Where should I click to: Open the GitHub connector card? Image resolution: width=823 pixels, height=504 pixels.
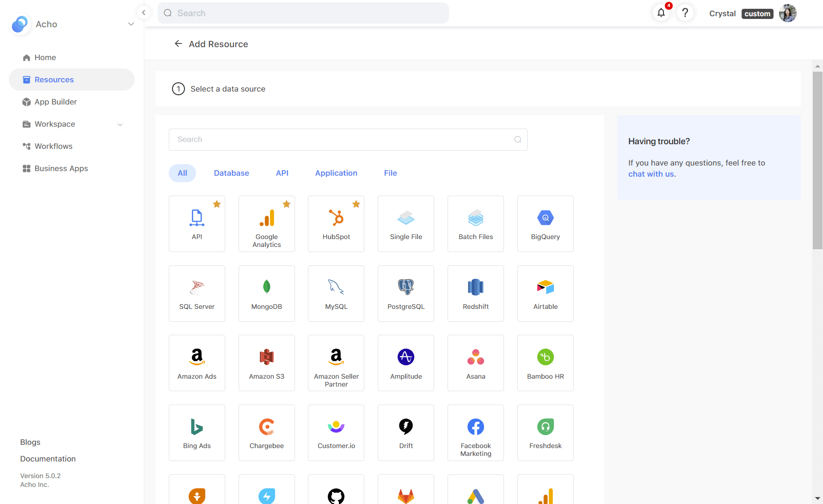pyautogui.click(x=336, y=489)
